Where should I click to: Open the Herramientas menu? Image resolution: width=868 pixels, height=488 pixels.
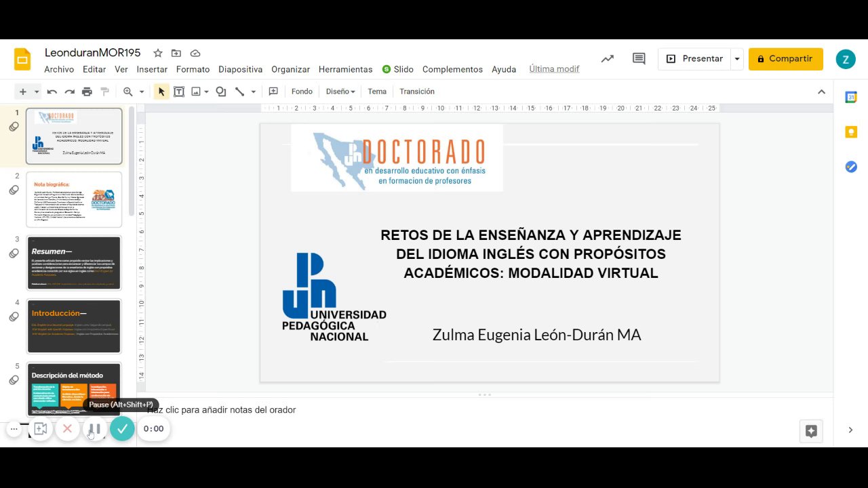click(345, 69)
